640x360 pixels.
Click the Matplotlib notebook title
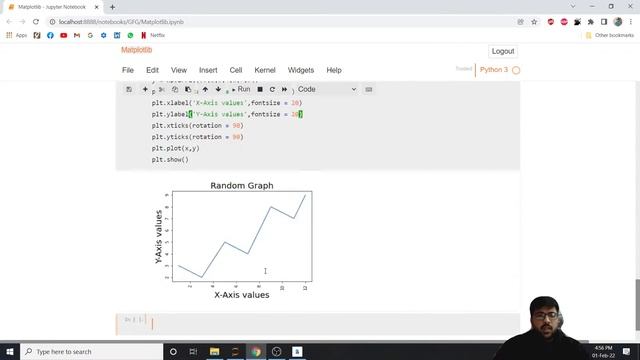click(x=136, y=50)
